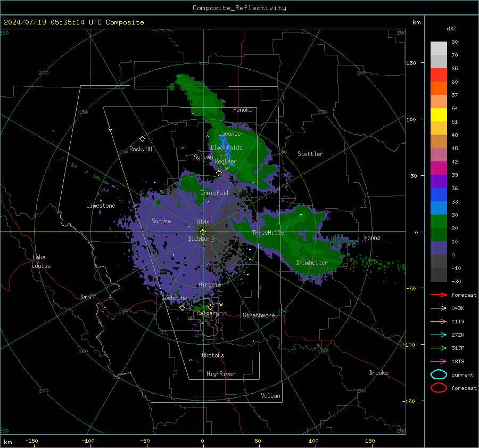Click the Airdrie city label
479x448 pixels.
[210, 284]
